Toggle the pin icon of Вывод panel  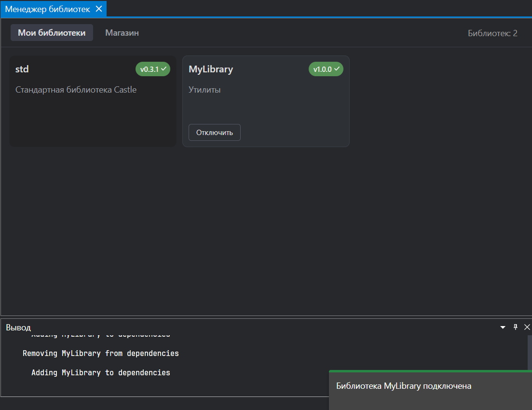point(516,327)
